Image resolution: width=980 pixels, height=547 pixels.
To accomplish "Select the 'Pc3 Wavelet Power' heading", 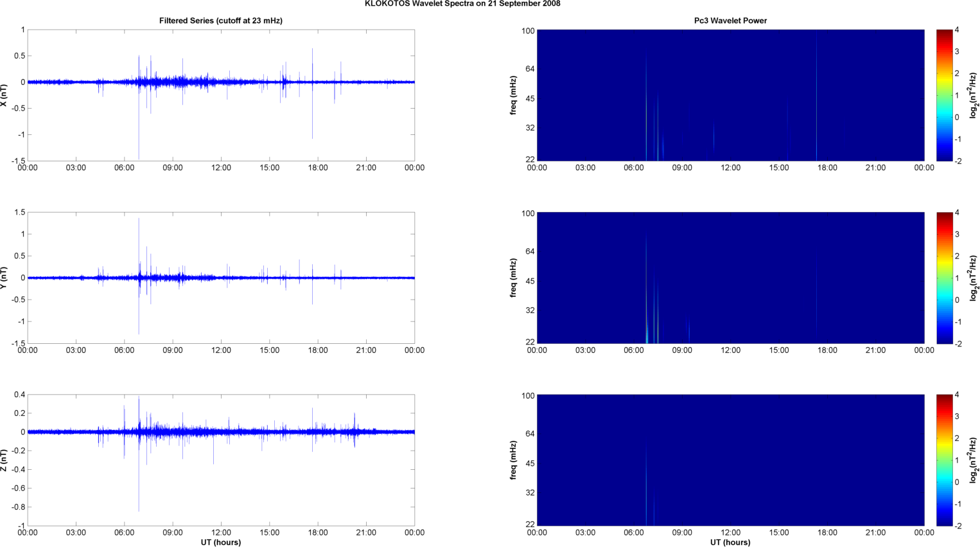I will 730,21.
